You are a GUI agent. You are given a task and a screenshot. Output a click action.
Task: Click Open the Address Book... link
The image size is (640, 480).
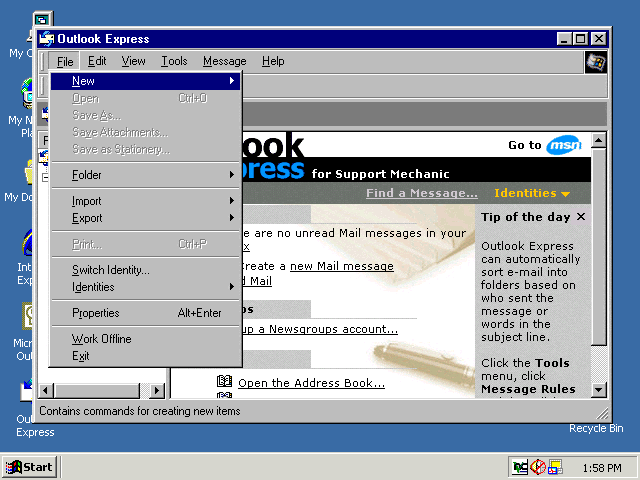311,383
